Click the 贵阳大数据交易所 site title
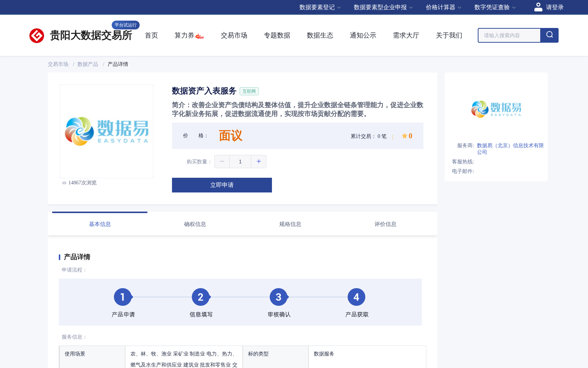The height and width of the screenshot is (368, 588). click(x=91, y=35)
